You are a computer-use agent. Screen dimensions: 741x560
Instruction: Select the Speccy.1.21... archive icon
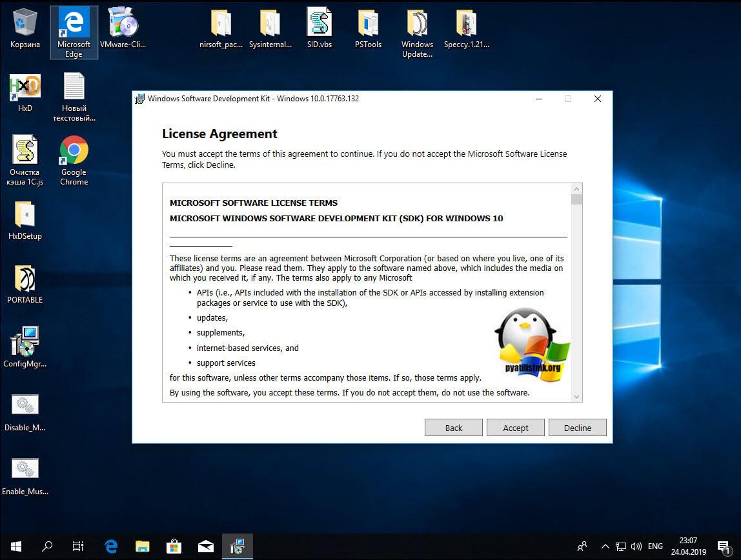(x=467, y=29)
